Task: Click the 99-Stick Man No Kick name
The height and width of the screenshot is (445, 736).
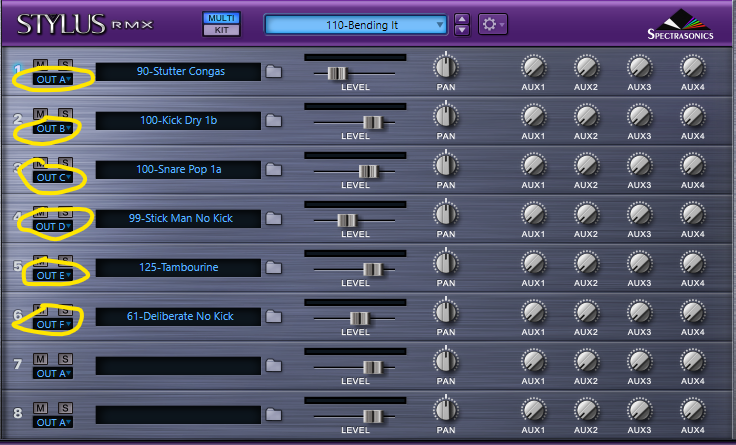Action: (178, 218)
